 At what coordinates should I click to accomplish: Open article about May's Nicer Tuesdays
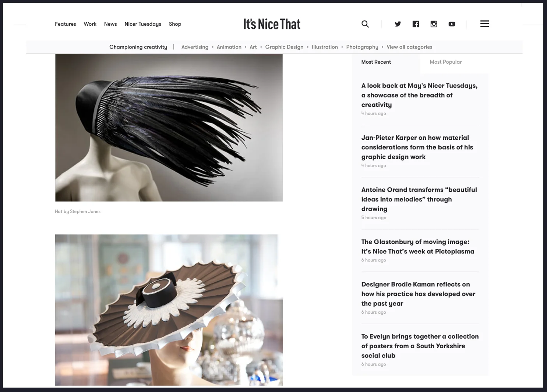pos(420,95)
